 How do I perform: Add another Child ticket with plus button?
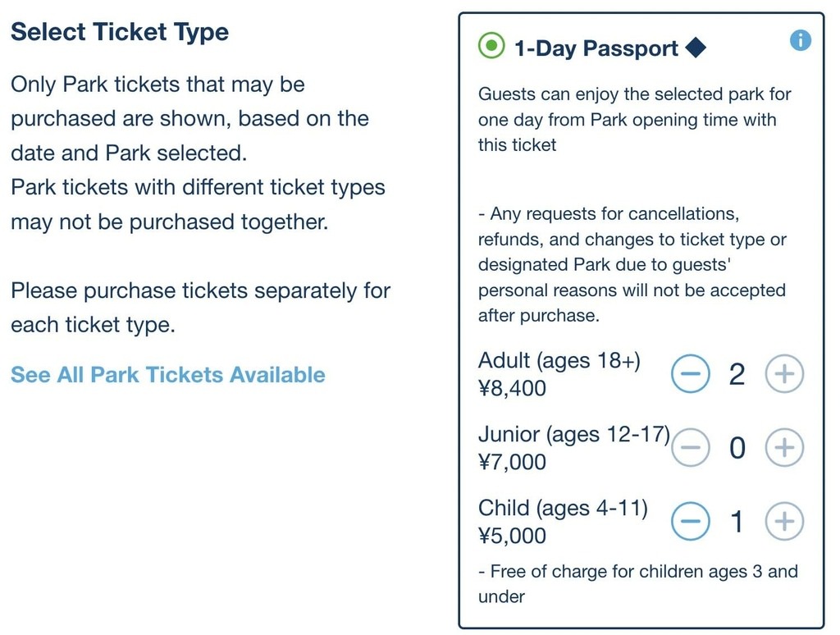[784, 521]
